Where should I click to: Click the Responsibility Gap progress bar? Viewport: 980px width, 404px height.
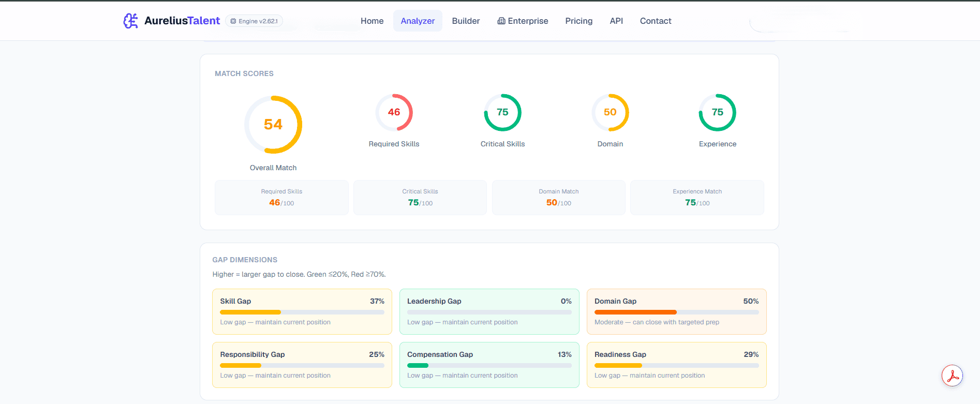click(x=302, y=366)
